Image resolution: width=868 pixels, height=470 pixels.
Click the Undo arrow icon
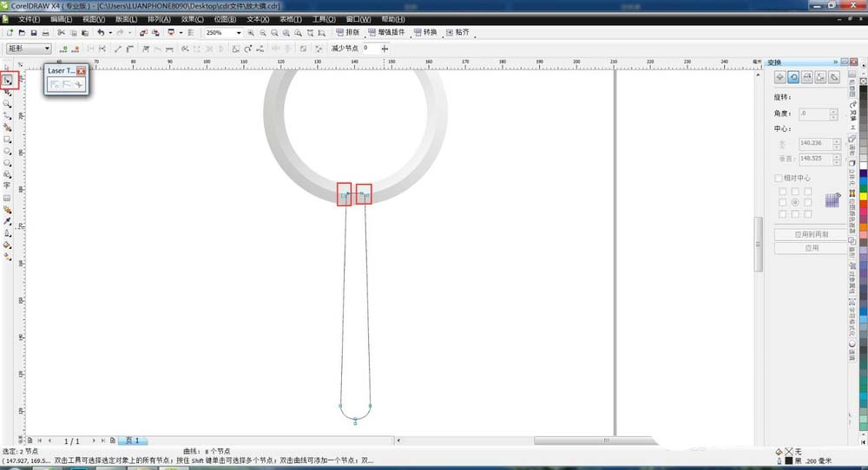pyautogui.click(x=101, y=33)
